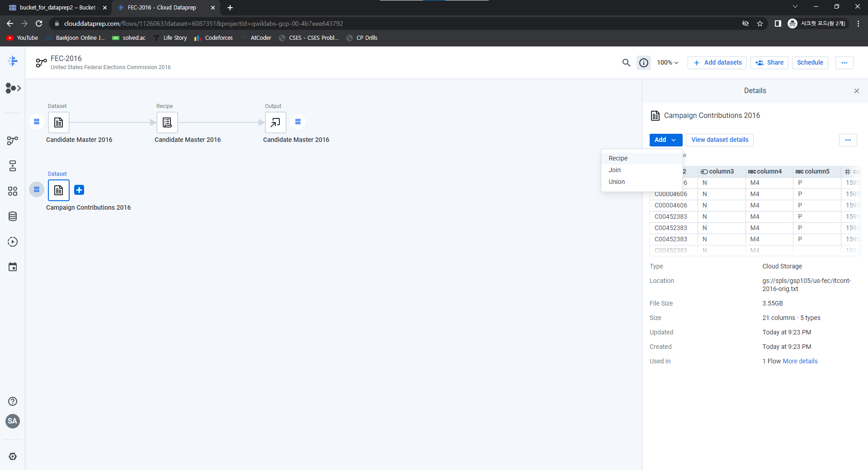The height and width of the screenshot is (470, 868).
Task: Open Plans icon in sidebar
Action: pyautogui.click(x=13, y=166)
